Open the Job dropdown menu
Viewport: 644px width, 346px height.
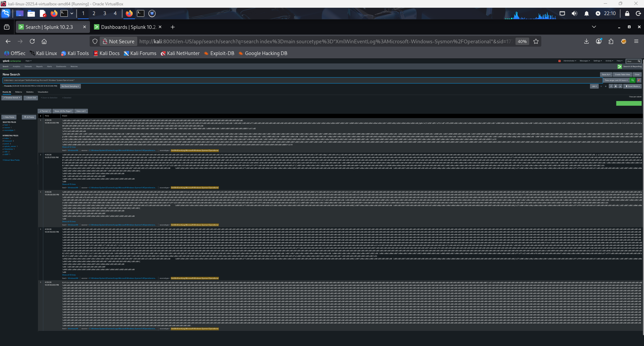coord(594,86)
